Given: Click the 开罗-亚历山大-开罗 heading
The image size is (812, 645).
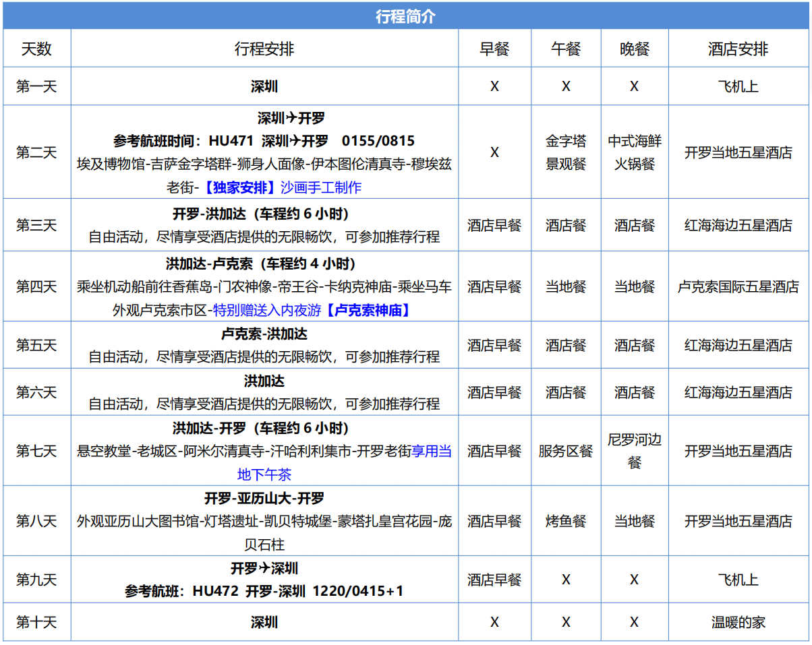Looking at the screenshot, I should (x=264, y=498).
